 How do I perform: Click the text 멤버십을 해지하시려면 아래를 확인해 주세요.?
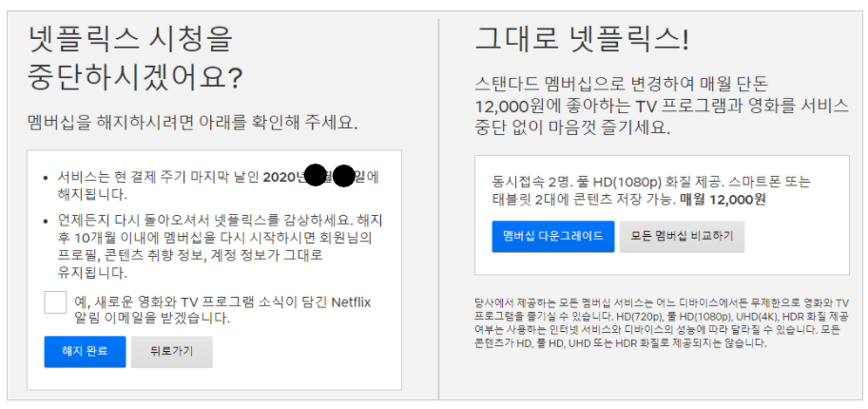192,123
